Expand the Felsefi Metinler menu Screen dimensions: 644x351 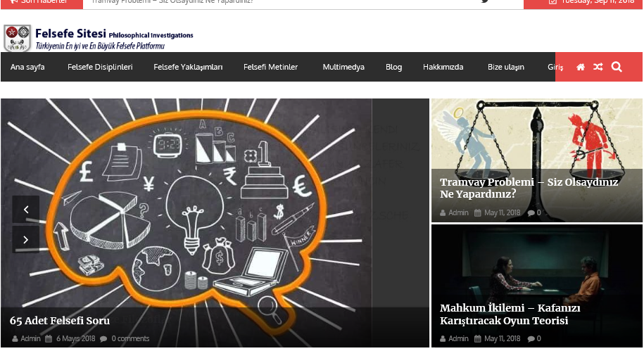(x=271, y=67)
